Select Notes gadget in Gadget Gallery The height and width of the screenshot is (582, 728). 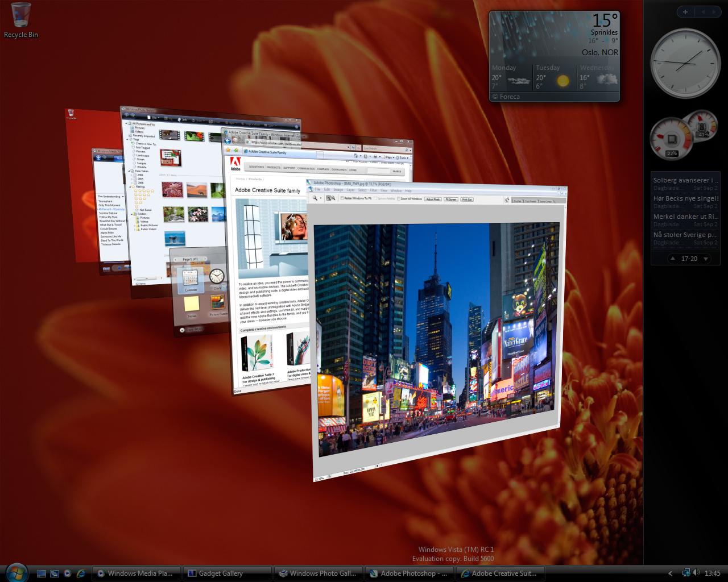point(192,307)
